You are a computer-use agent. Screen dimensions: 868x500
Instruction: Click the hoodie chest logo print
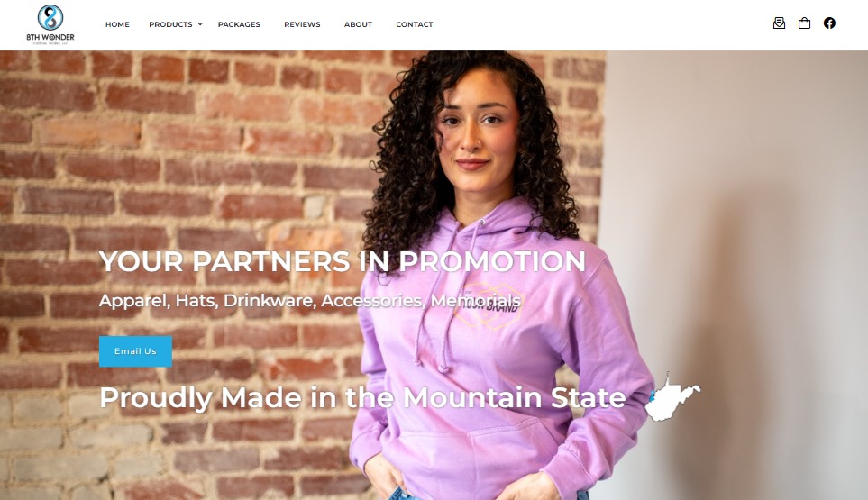(x=487, y=305)
